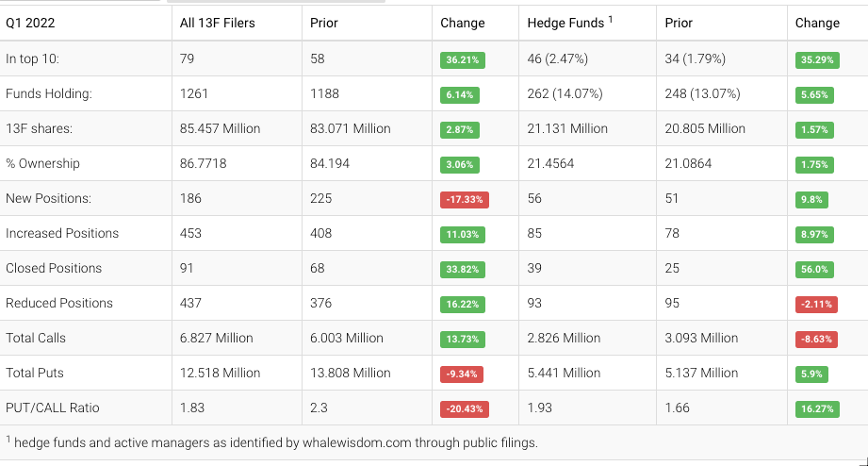Select the 85.457 Million 13F shares value
The height and width of the screenshot is (466, 868).
tap(220, 128)
